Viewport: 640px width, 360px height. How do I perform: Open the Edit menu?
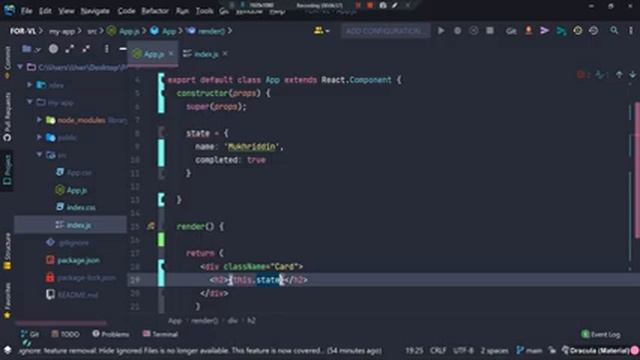[x=45, y=11]
